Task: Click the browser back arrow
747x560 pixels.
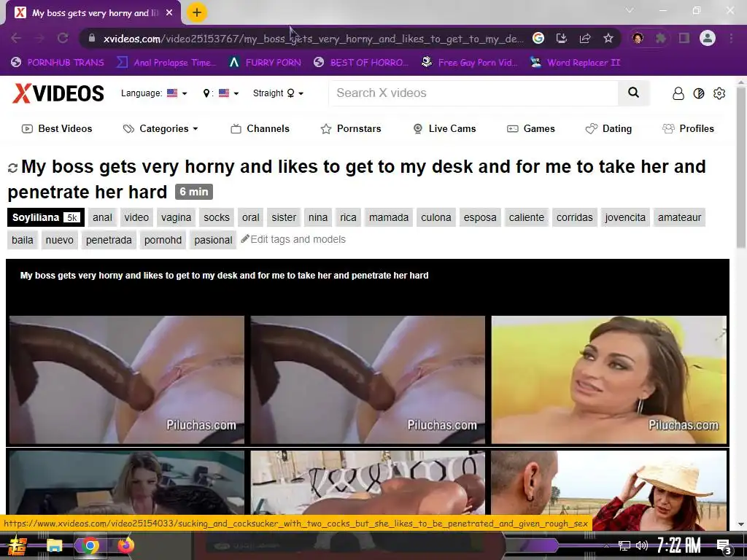Action: coord(16,38)
